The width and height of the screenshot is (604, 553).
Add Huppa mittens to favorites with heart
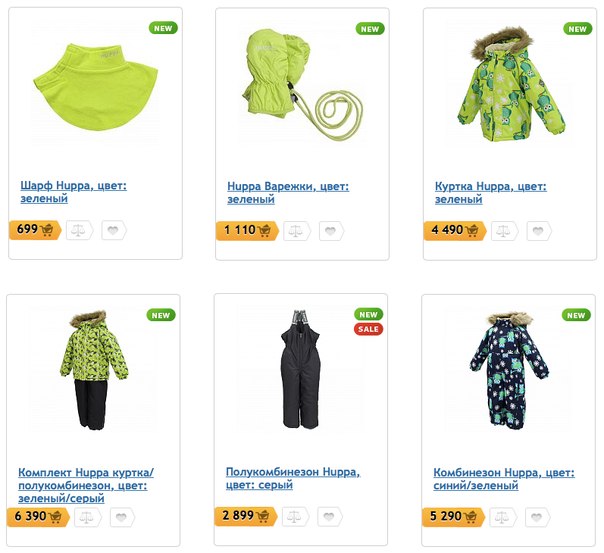coord(331,231)
